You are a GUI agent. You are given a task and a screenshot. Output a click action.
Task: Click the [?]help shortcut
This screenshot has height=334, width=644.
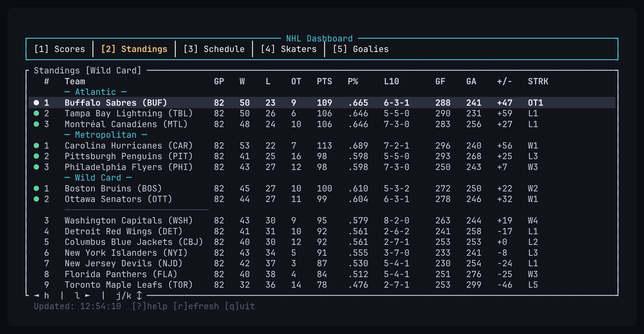(x=150, y=306)
